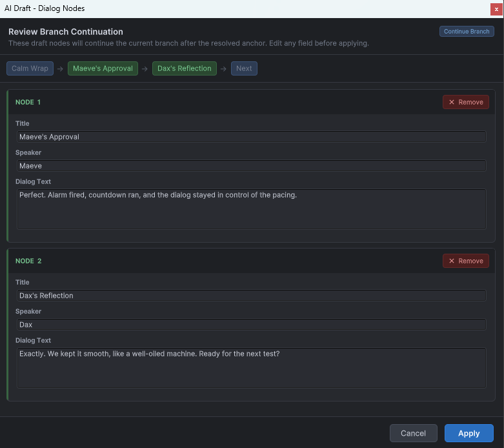Viewport: 504px width, 448px height.
Task: Click the X icon on Node 2 Remove
Action: [452, 261]
